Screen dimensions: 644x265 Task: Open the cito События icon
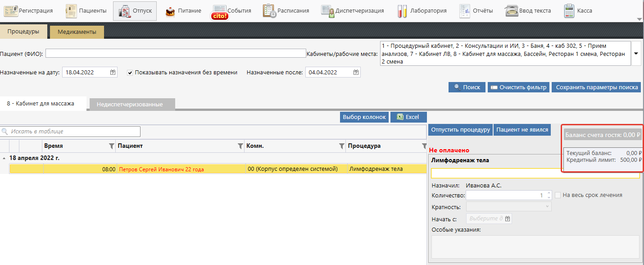[x=220, y=12]
